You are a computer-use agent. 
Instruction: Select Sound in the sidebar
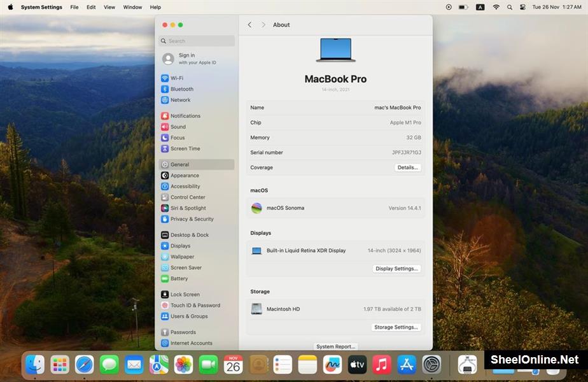tap(197, 127)
